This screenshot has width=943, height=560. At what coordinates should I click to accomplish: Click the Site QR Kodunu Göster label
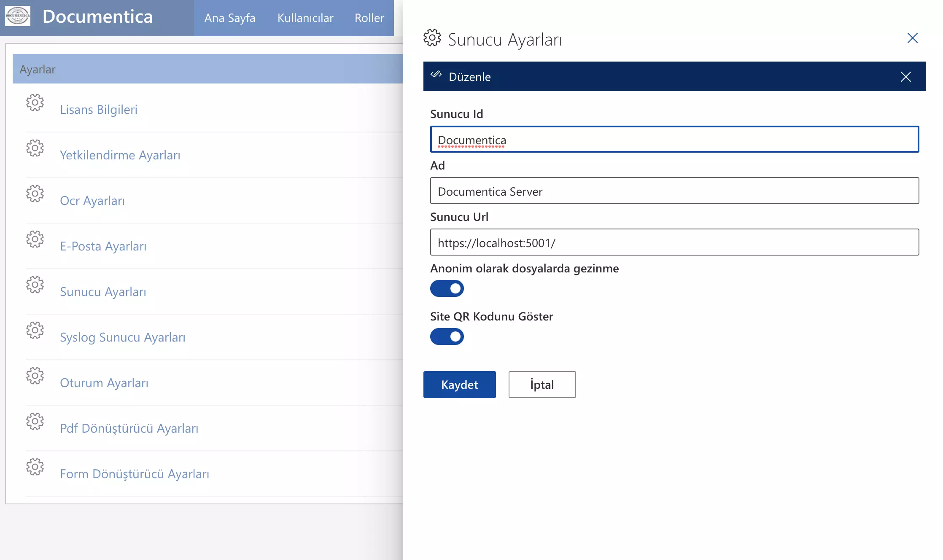tap(492, 316)
